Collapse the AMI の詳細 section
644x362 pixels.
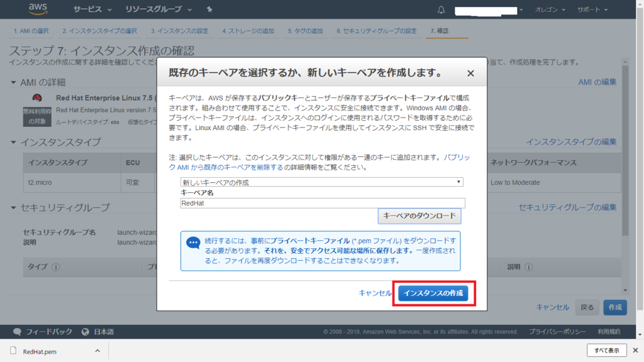pos(14,81)
